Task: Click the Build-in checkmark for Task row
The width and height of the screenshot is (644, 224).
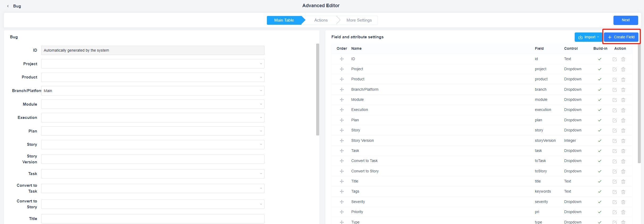Action: pos(600,151)
